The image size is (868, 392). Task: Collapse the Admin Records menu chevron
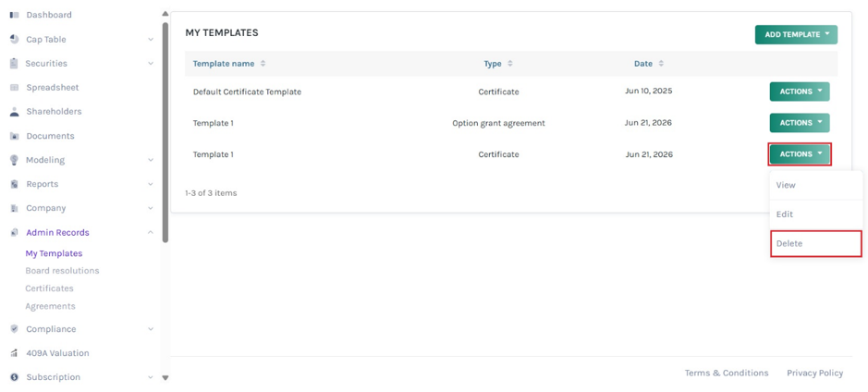tap(151, 233)
